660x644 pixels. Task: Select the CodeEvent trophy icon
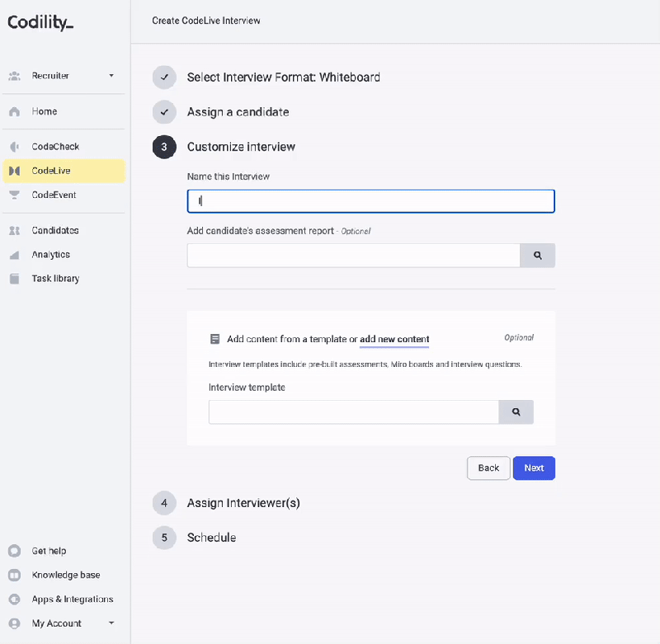13,195
